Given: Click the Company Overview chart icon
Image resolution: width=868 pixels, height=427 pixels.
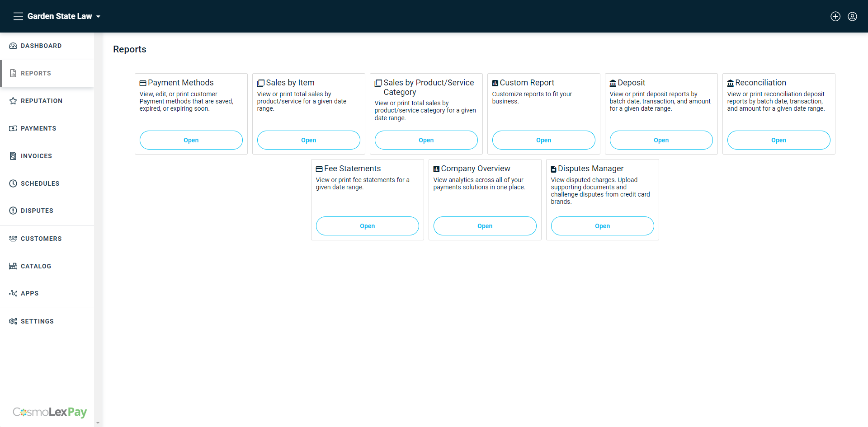Looking at the screenshot, I should coord(436,169).
